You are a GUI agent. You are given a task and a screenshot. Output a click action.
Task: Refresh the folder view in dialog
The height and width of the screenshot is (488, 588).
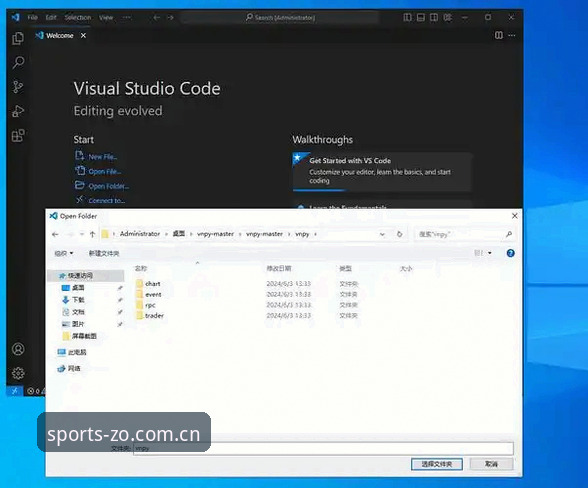click(x=400, y=234)
